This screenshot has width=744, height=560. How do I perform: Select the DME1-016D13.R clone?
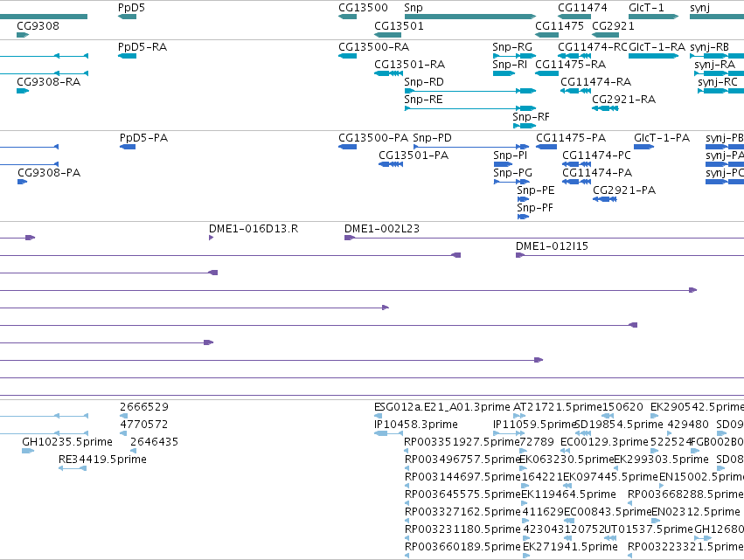click(212, 238)
